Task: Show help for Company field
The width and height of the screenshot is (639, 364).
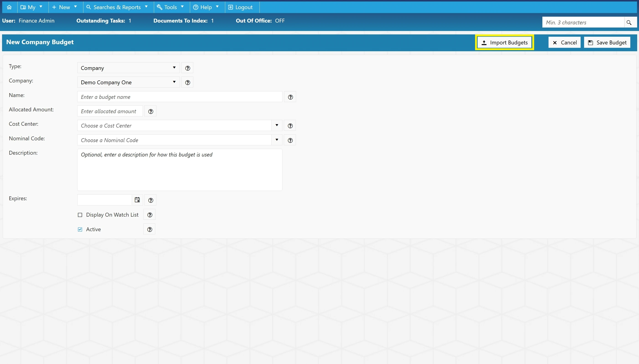Action: pos(187,82)
